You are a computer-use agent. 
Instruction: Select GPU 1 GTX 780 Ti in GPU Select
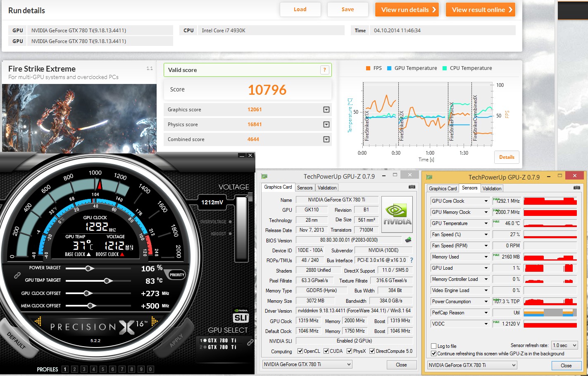[218, 340]
